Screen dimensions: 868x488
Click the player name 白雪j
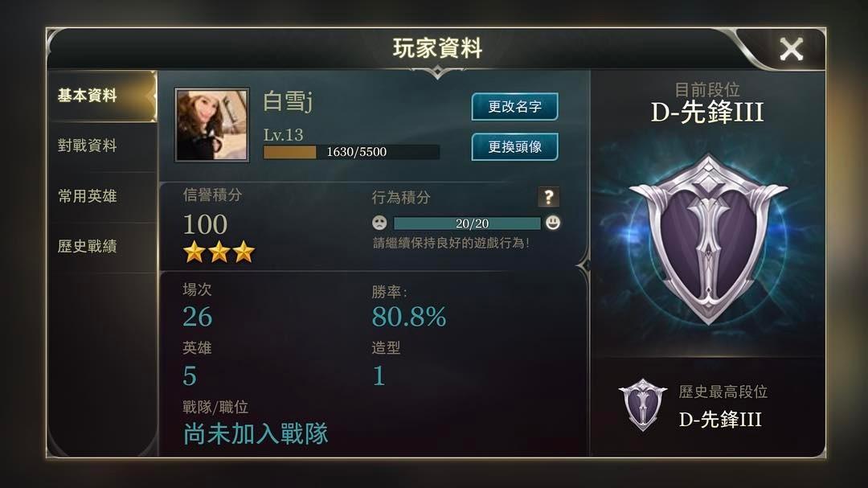(288, 101)
